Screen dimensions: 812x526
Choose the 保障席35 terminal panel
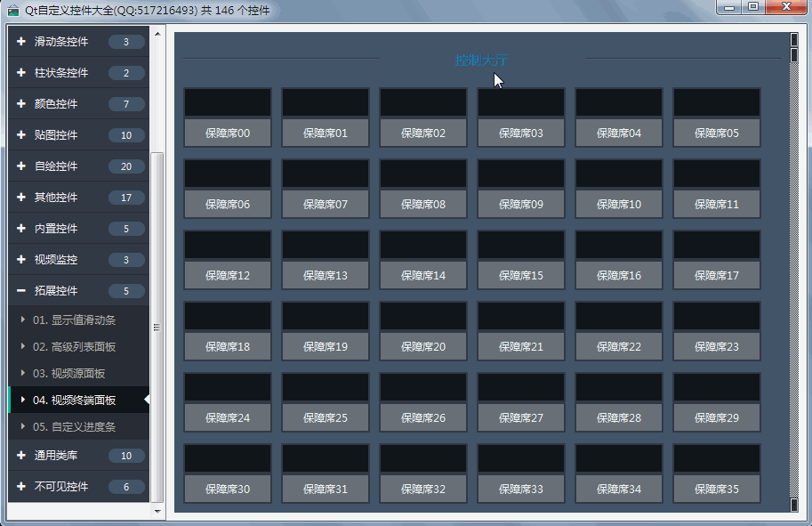tap(717, 473)
